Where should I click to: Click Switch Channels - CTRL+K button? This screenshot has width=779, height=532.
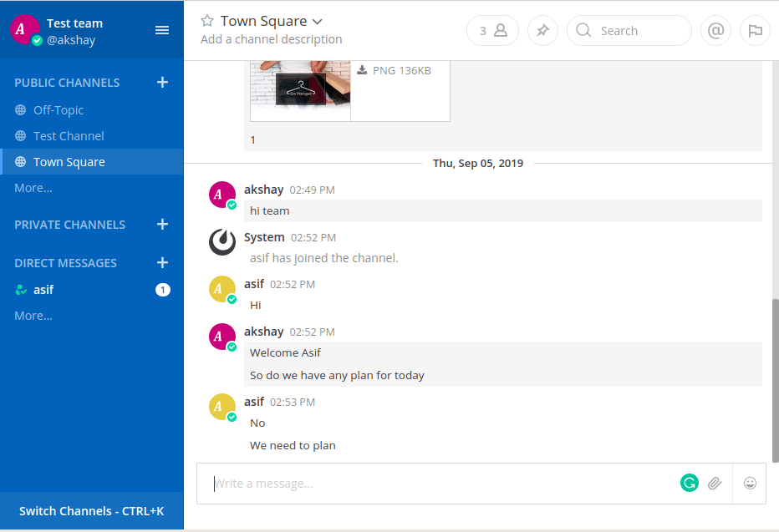click(x=91, y=510)
